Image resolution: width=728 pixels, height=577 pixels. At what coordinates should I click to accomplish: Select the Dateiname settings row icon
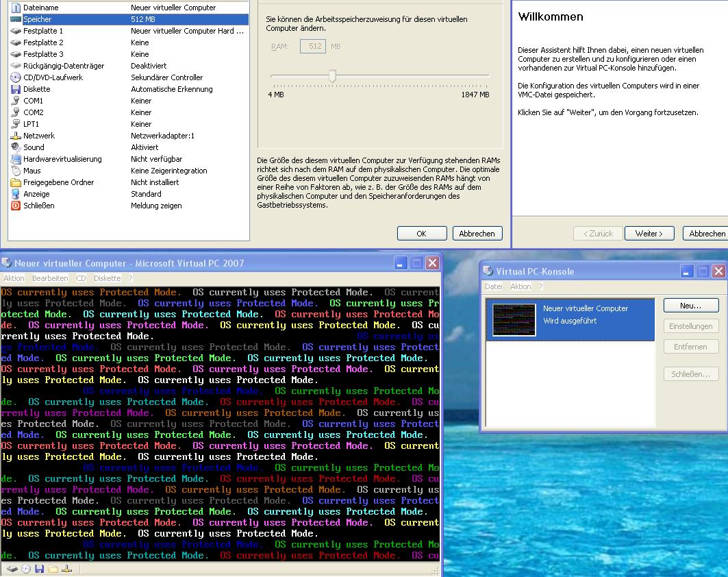point(16,8)
